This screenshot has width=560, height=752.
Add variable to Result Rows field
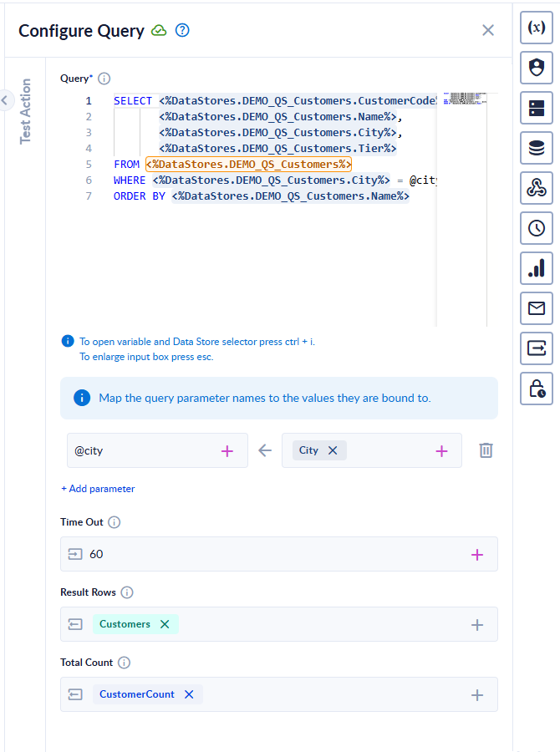point(477,625)
